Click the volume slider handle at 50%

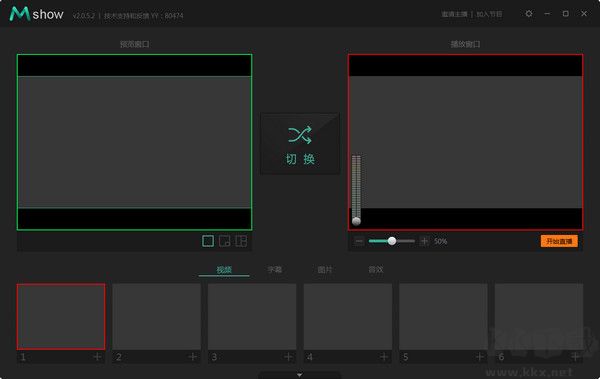click(392, 241)
